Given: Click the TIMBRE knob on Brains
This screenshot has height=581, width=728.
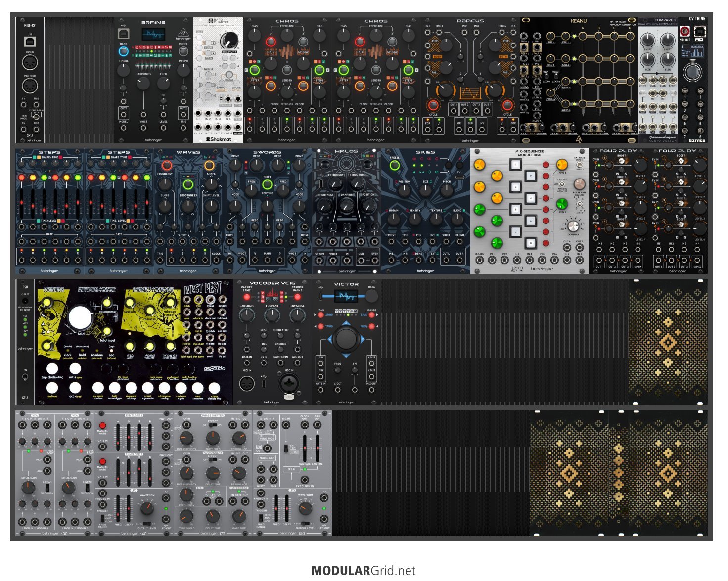Looking at the screenshot, I should click(x=123, y=70).
